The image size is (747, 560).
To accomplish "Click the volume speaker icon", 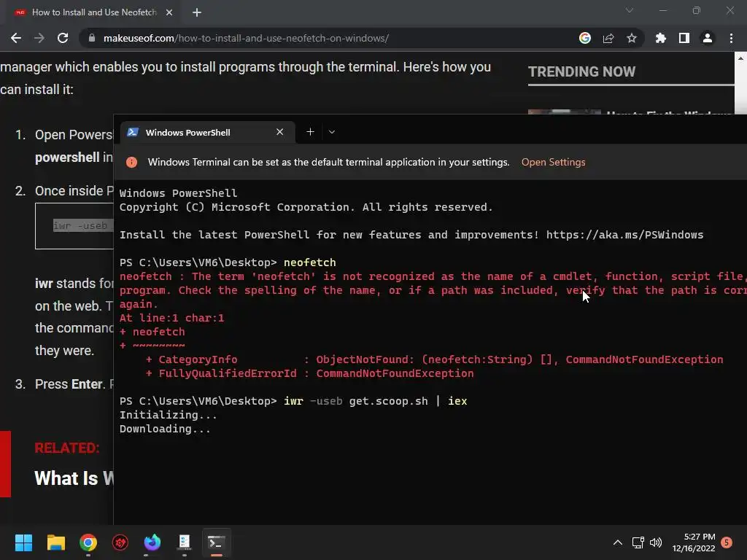I will click(x=656, y=542).
